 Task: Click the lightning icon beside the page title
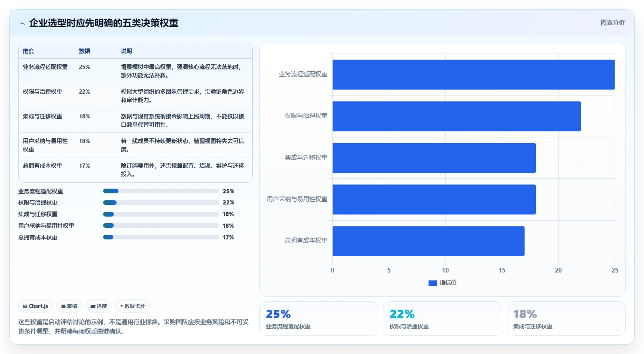coord(22,23)
